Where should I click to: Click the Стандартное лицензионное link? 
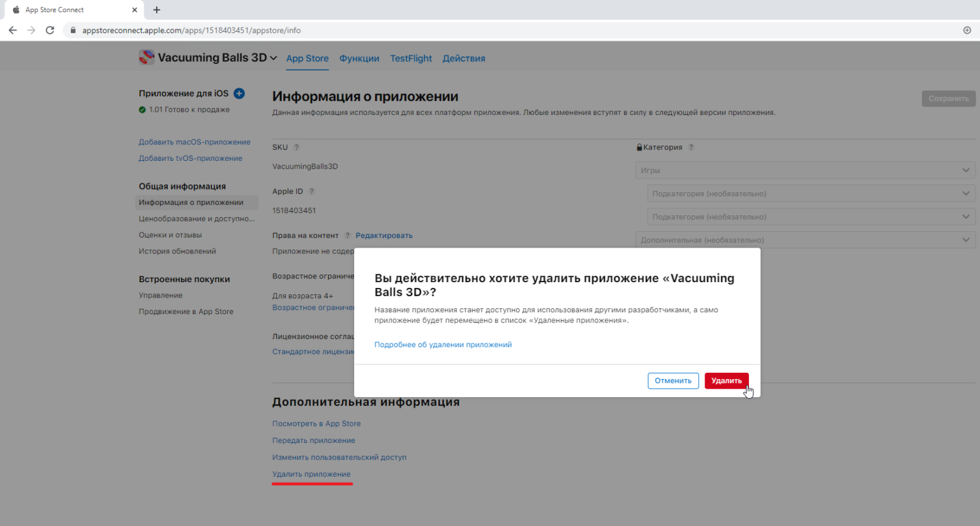pyautogui.click(x=313, y=352)
